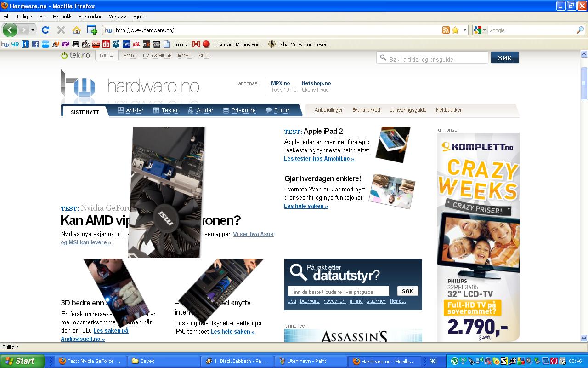The height and width of the screenshot is (368, 588).
Task: Open the ABC bookmark icon
Action: (x=136, y=45)
